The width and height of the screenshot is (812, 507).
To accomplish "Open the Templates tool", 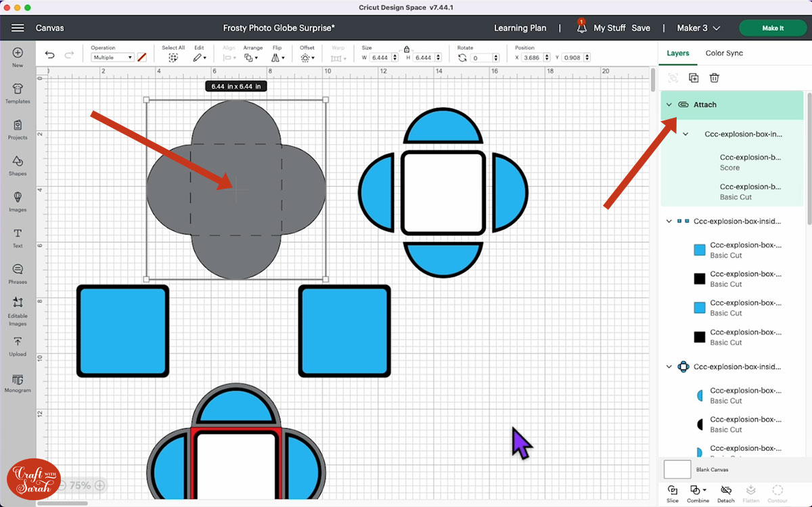I will [x=18, y=93].
